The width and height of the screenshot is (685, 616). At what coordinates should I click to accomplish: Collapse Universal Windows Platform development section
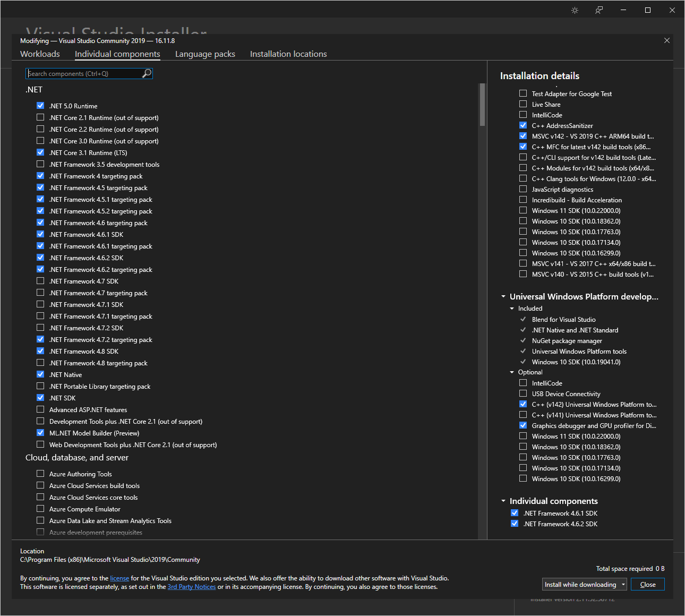pyautogui.click(x=503, y=297)
